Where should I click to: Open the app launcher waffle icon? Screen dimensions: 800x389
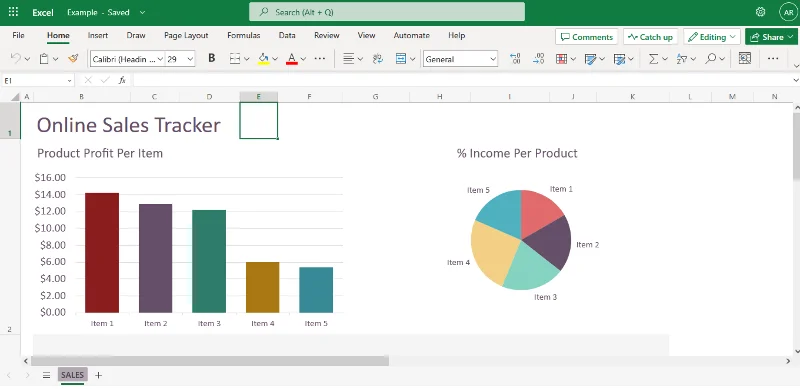[14, 12]
